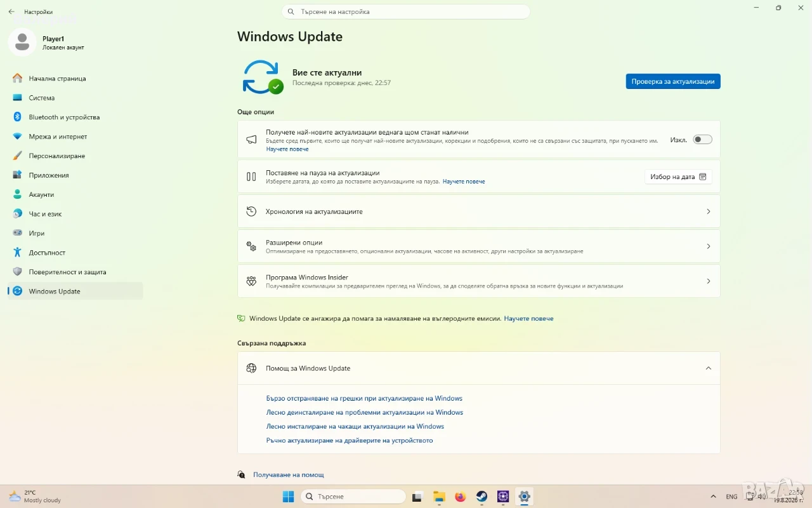This screenshot has height=508, width=812.
Task: Switch the ENG input language indicator
Action: pyautogui.click(x=731, y=497)
